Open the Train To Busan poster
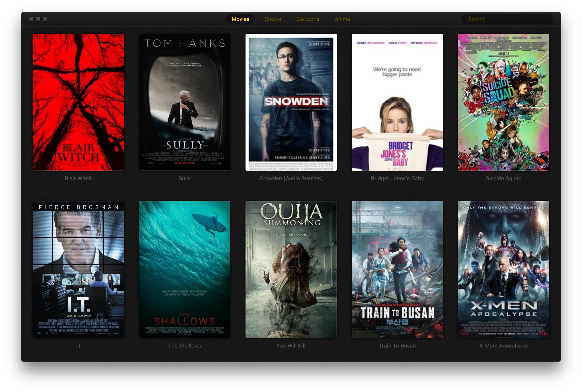 (x=397, y=269)
